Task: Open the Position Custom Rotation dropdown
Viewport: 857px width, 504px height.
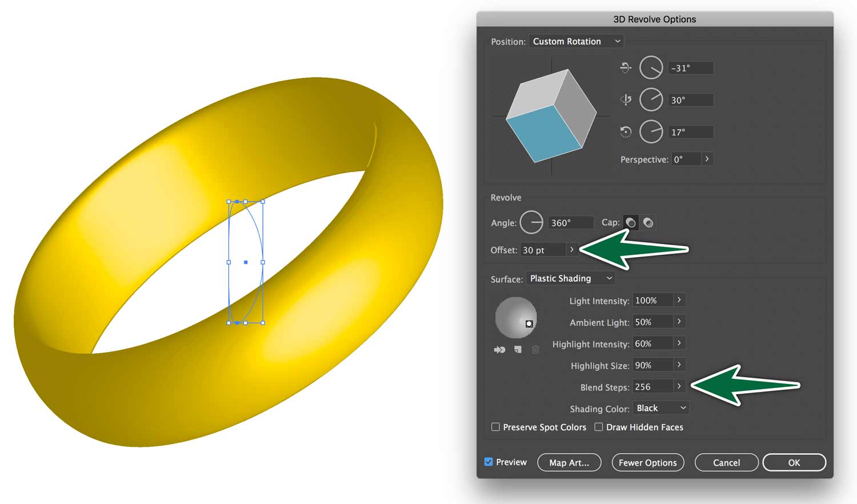Action: pos(576,41)
